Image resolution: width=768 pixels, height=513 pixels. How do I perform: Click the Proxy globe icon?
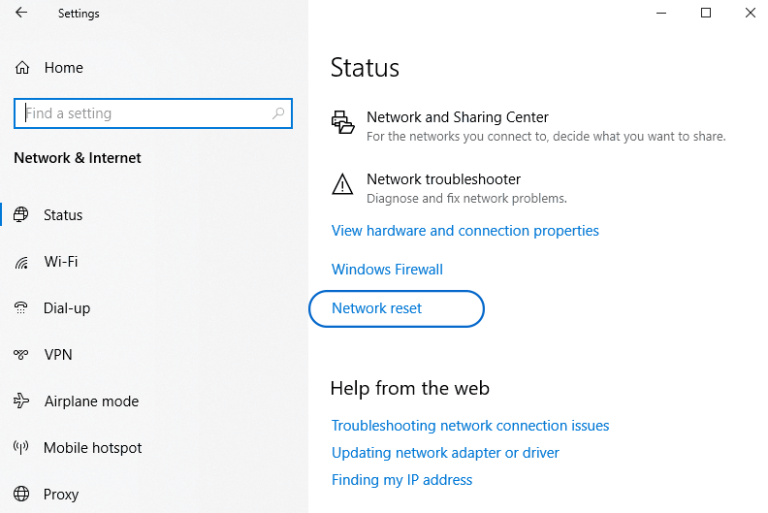[21, 494]
